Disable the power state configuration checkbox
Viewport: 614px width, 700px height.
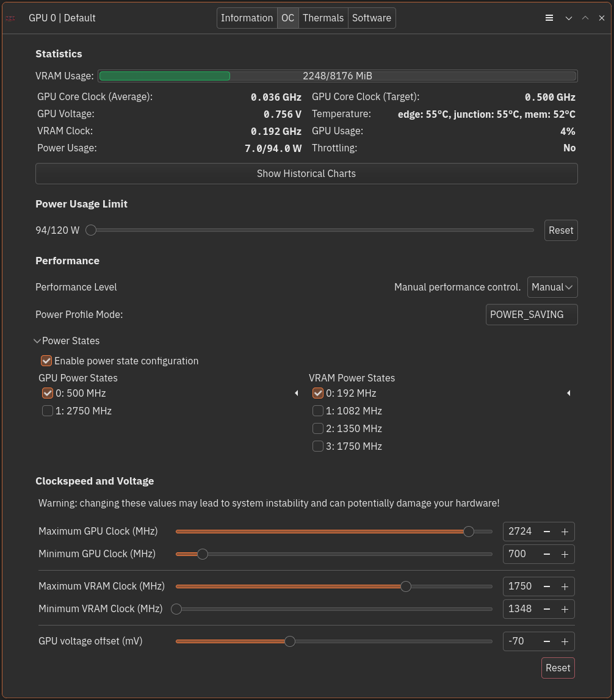[x=46, y=361]
